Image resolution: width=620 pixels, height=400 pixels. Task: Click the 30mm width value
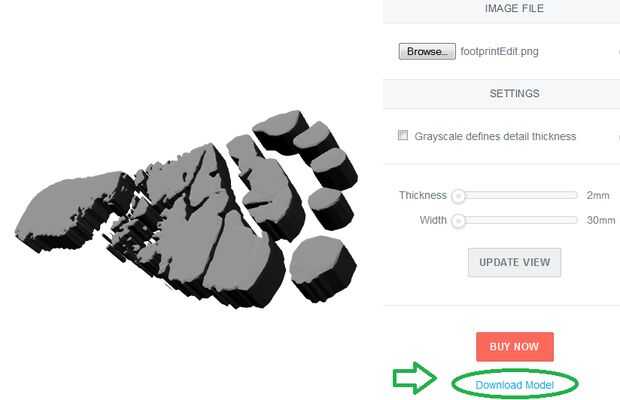point(601,220)
